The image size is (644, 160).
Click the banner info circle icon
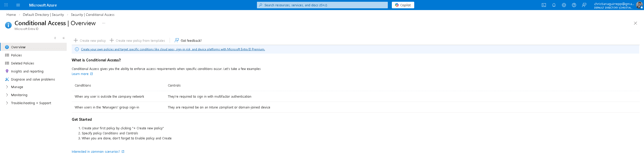(x=77, y=49)
